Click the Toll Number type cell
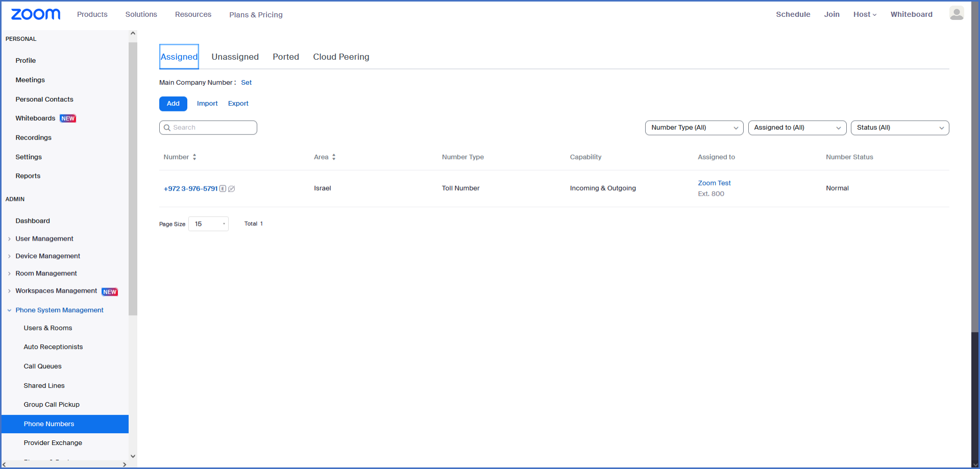The width and height of the screenshot is (980, 469). point(461,189)
